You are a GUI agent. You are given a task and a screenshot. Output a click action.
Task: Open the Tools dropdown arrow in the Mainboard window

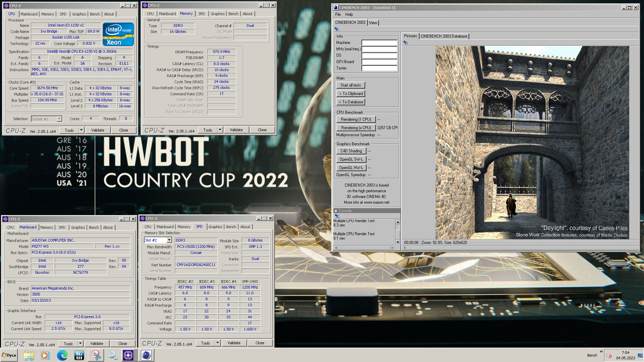80,344
